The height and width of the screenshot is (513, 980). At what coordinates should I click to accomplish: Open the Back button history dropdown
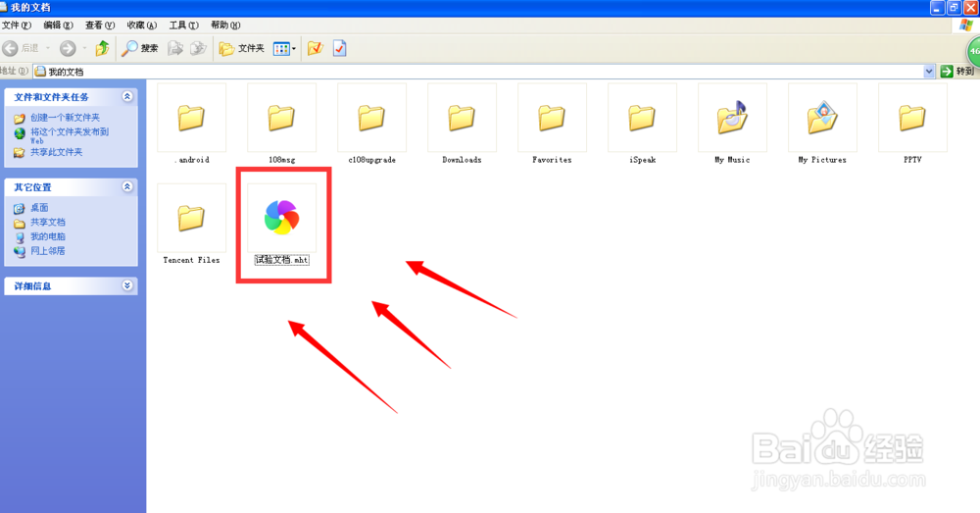point(48,48)
